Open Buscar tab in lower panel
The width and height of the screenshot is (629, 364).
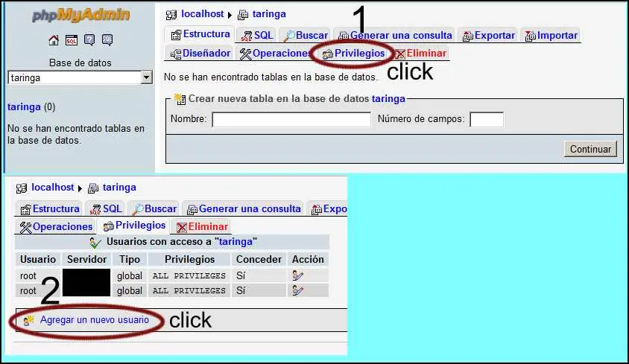click(154, 209)
